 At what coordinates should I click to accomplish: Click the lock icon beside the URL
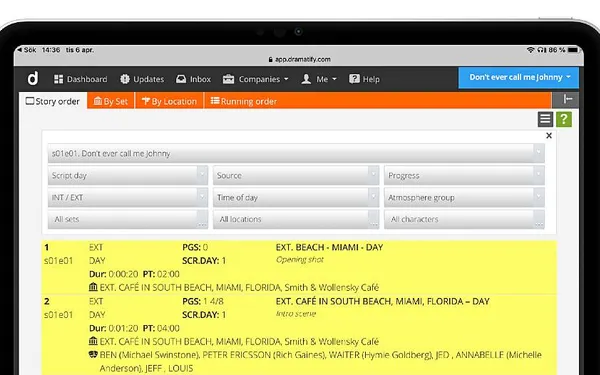[271, 59]
